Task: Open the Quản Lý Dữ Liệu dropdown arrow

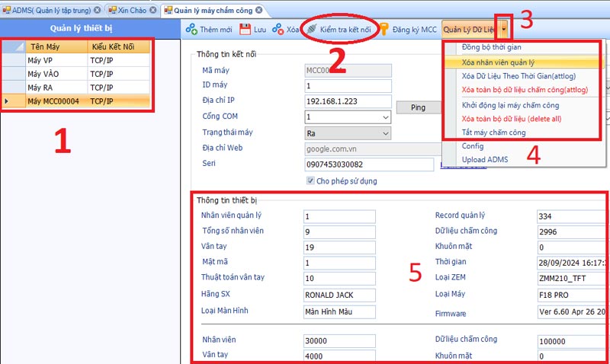Action: (504, 30)
